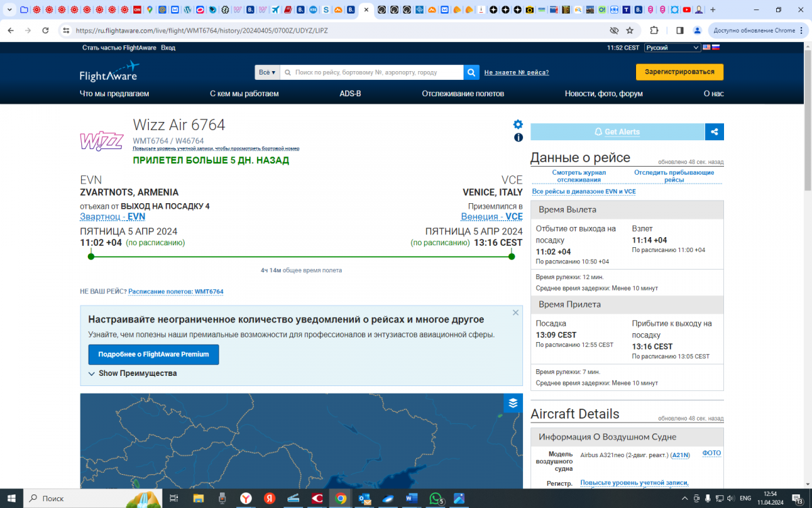Close the Premium promotion banner

pos(516,313)
